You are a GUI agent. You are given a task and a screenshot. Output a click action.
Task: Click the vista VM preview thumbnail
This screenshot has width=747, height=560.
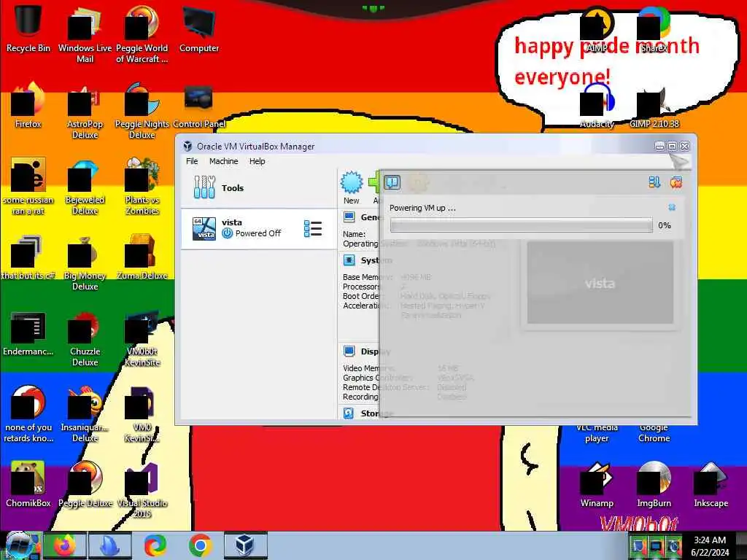pyautogui.click(x=600, y=283)
